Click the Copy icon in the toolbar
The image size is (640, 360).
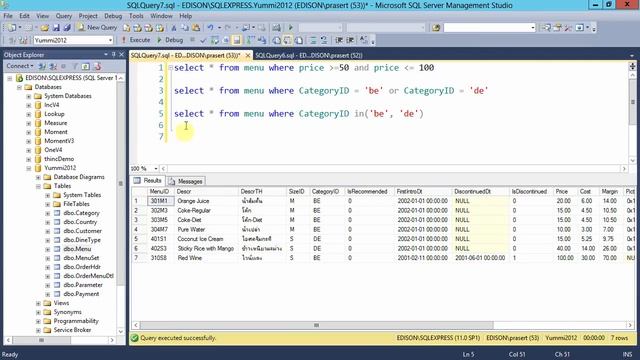185,28
